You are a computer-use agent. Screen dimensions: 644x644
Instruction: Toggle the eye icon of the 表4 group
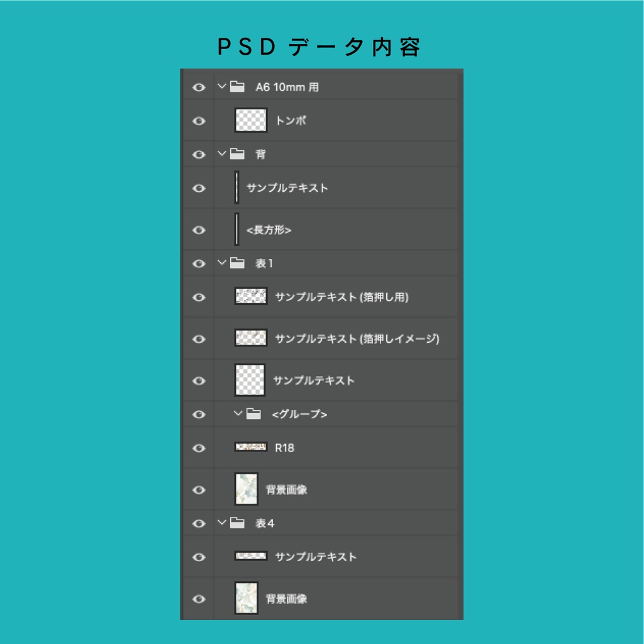(x=199, y=523)
